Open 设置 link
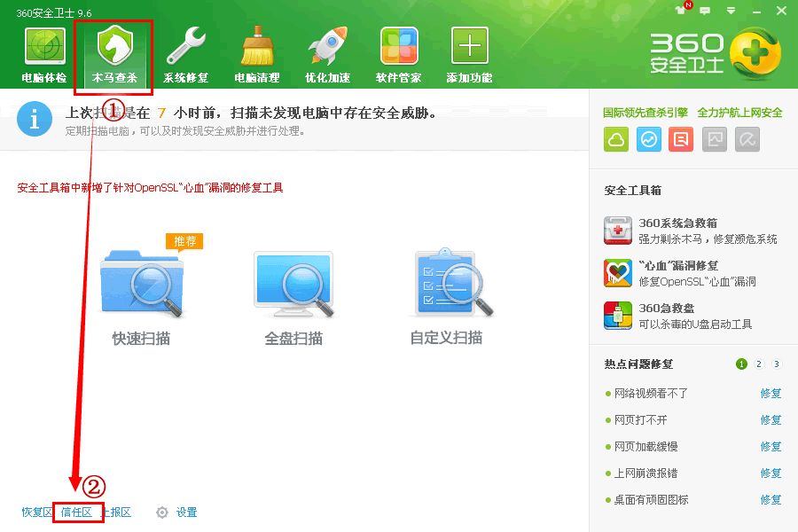This screenshot has width=798, height=532. tap(186, 512)
